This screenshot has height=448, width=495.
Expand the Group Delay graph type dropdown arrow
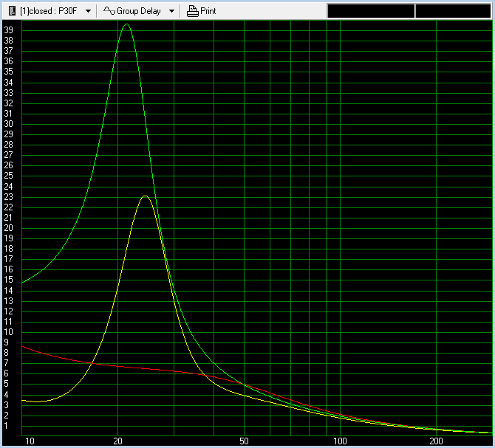tap(171, 11)
